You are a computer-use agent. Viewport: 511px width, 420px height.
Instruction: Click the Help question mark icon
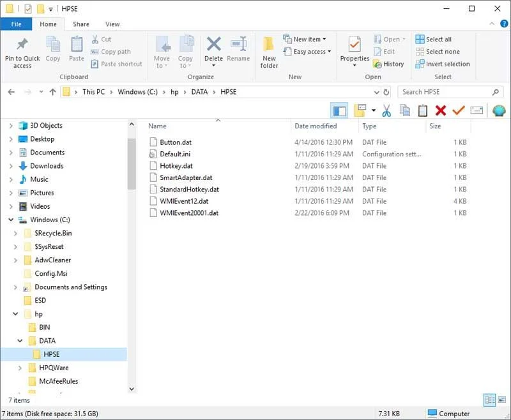click(x=504, y=24)
